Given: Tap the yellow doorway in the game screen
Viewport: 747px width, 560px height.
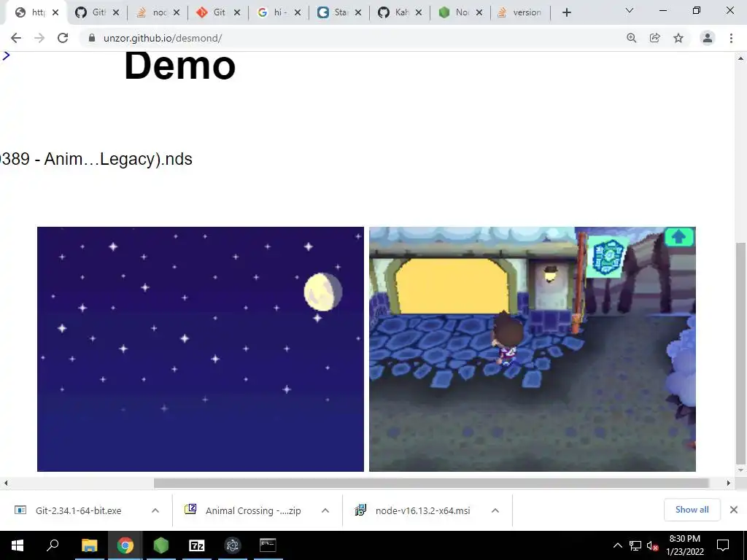Looking at the screenshot, I should (452, 286).
